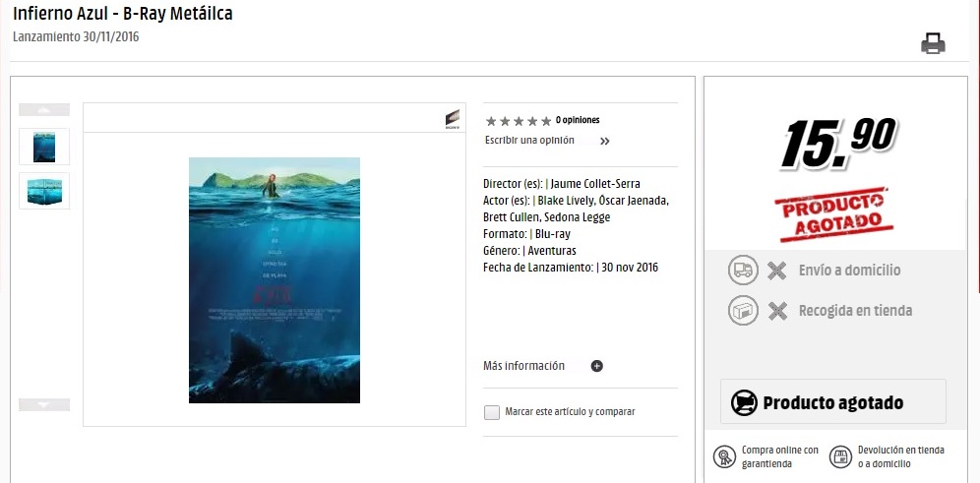Click Fecha de Lanzamiento 30 nov 2016
980x483 pixels.
[571, 268]
